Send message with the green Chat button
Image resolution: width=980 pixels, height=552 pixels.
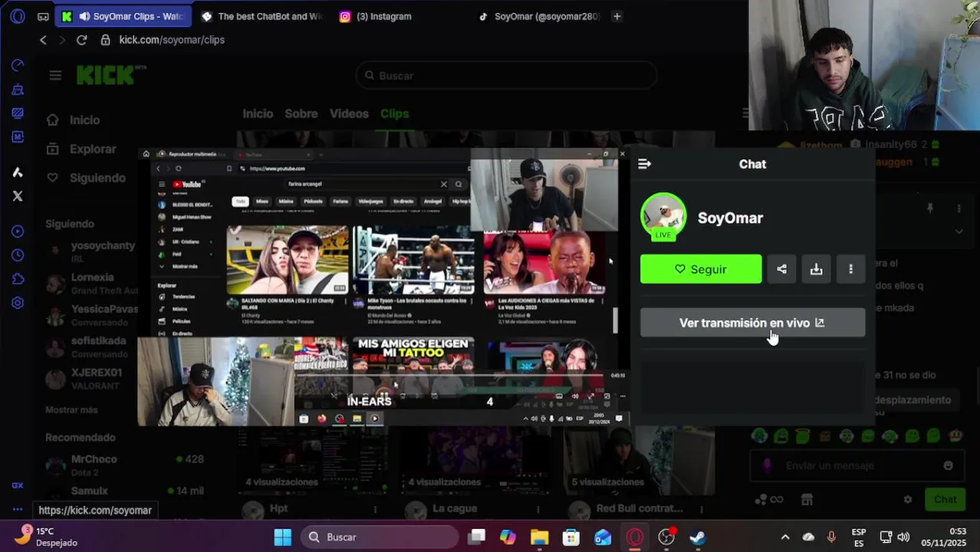945,499
